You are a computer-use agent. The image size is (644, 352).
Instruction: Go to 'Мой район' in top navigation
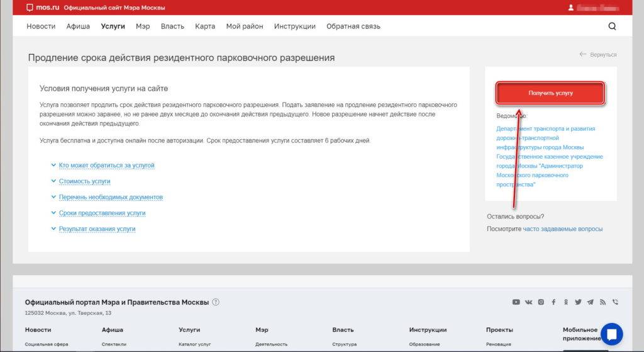tap(245, 26)
